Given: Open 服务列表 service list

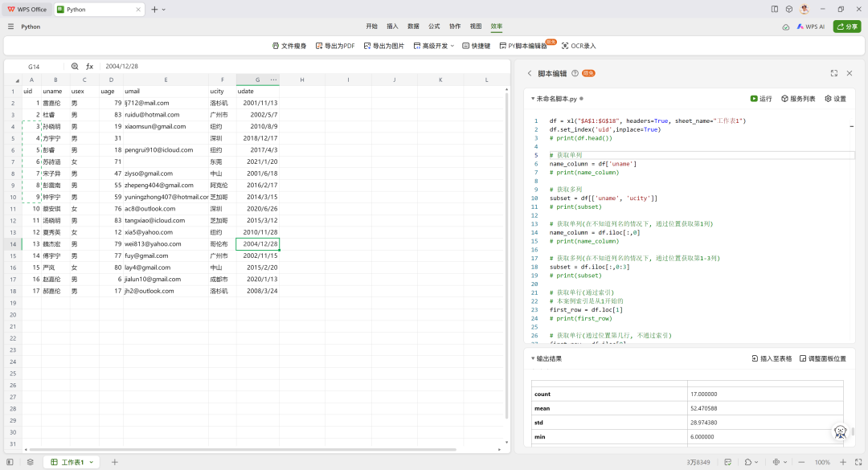Looking at the screenshot, I should [x=797, y=99].
